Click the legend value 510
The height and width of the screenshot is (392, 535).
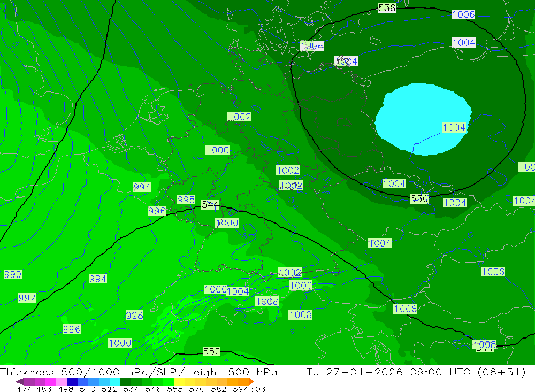click(x=88, y=389)
